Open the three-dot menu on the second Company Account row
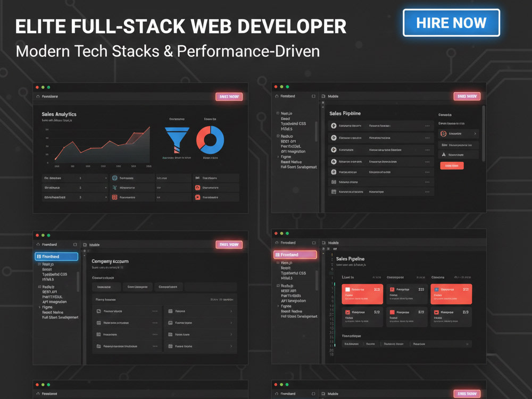Image resolution: width=532 pixels, height=399 pixels. [155, 323]
